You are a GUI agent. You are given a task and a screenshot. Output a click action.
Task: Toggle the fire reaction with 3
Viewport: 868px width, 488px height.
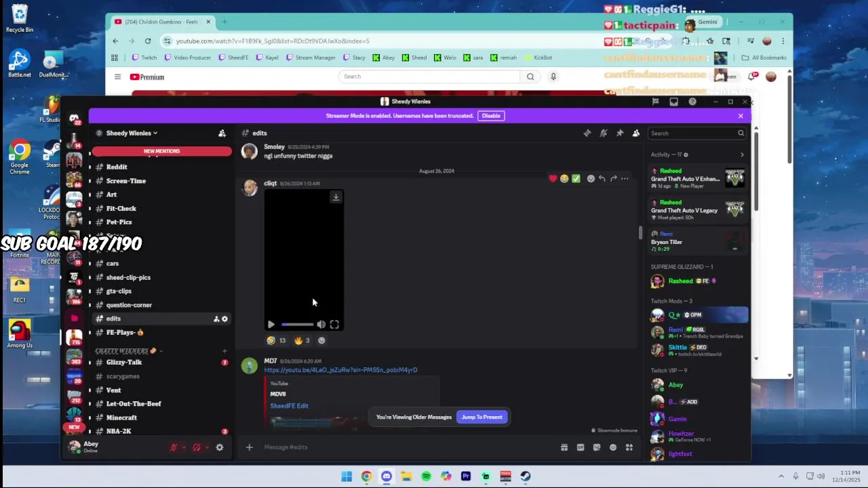(302, 341)
